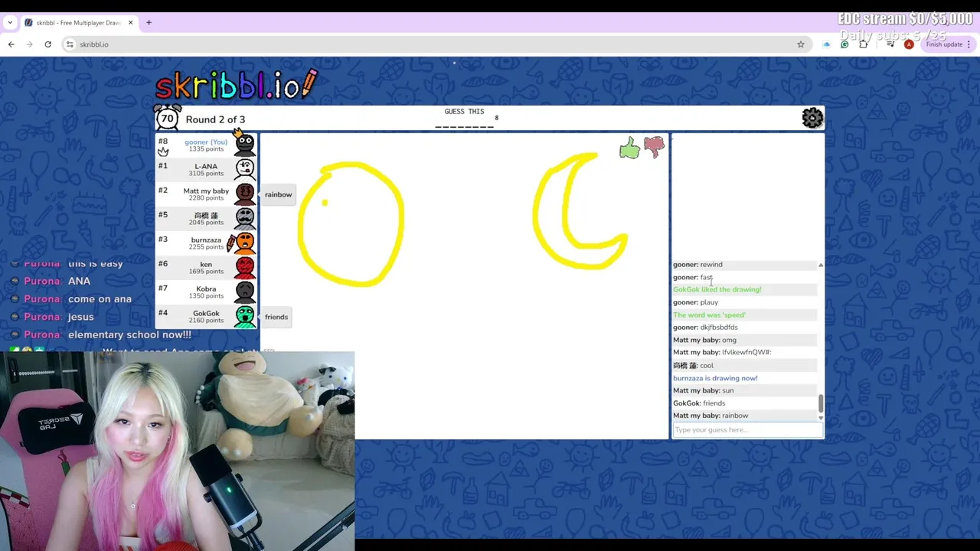Click 'ken 1695 points' row
This screenshot has height=551, width=980.
(206, 267)
